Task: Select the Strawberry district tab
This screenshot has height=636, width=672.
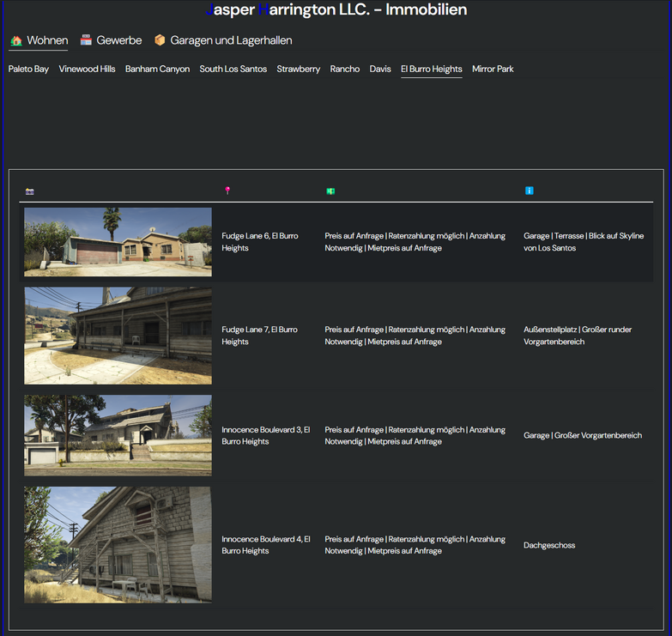Action: tap(299, 69)
